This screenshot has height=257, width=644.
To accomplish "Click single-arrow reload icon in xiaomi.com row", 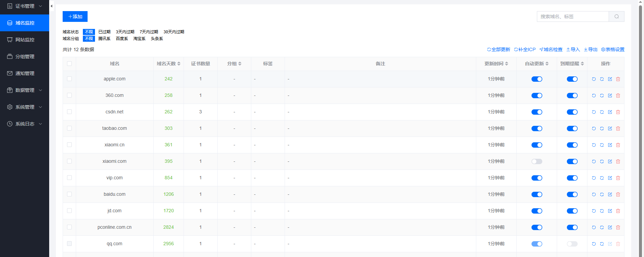I will (594, 161).
